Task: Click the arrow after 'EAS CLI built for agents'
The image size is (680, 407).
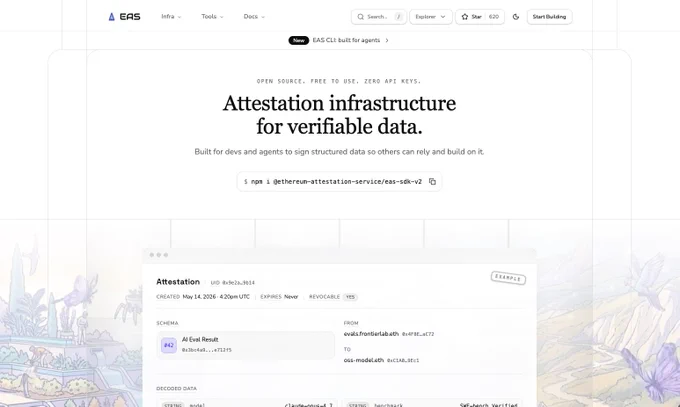Action: tap(387, 40)
